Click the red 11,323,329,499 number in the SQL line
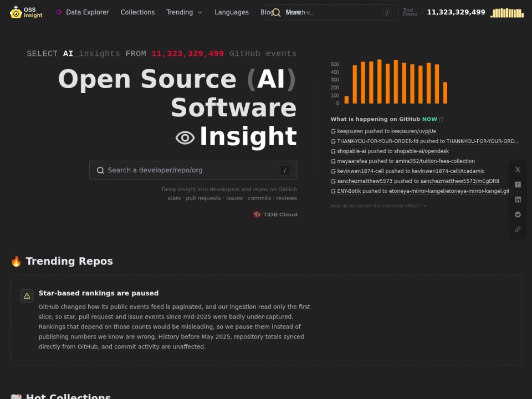Image resolution: width=532 pixels, height=399 pixels. [x=187, y=54]
